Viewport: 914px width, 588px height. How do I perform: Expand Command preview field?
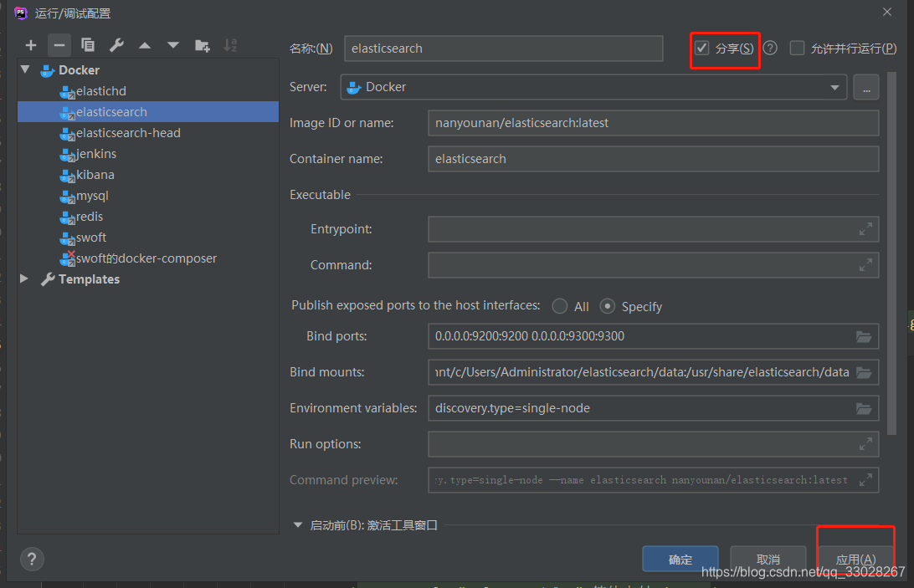[865, 480]
